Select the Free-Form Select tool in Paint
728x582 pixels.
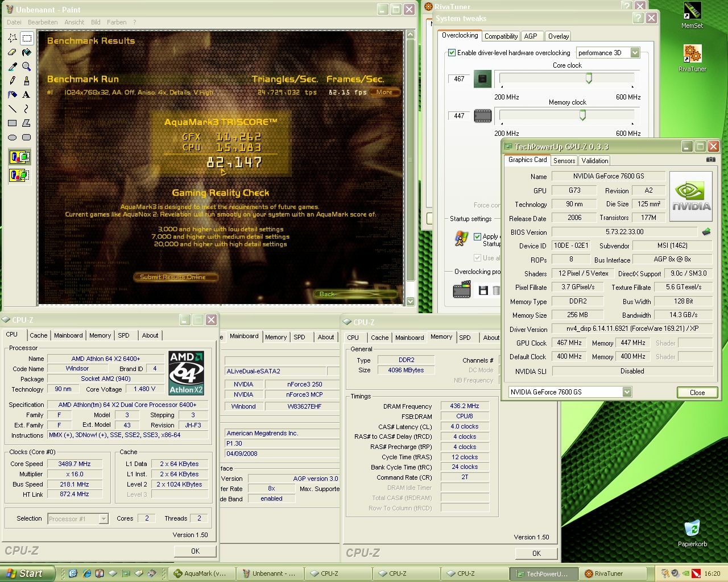(13, 39)
